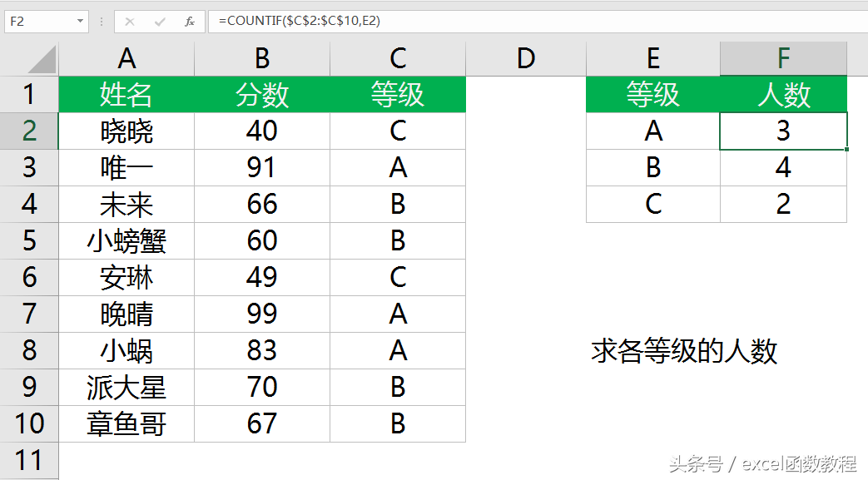868x480 pixels.
Task: Select column D header
Action: [x=526, y=59]
